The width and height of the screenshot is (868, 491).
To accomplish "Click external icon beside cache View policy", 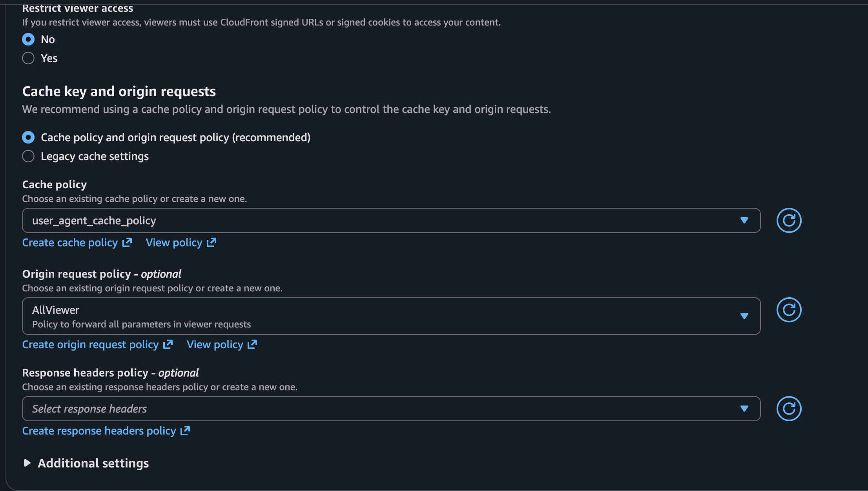I will click(x=212, y=242).
